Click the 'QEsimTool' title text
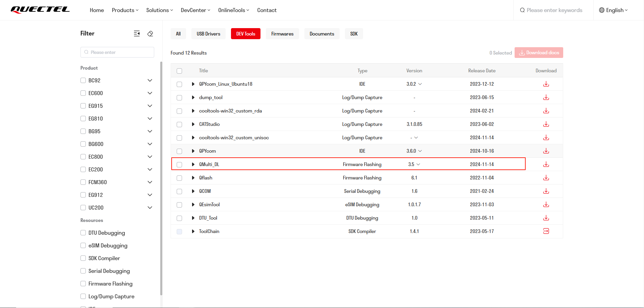Screen dimensions: 644x308 [x=209, y=205]
